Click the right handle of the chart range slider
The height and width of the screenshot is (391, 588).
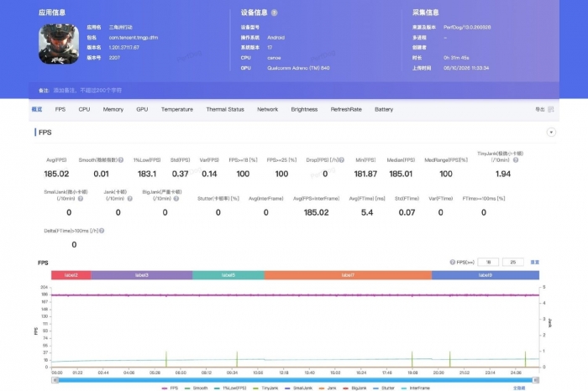click(536, 380)
